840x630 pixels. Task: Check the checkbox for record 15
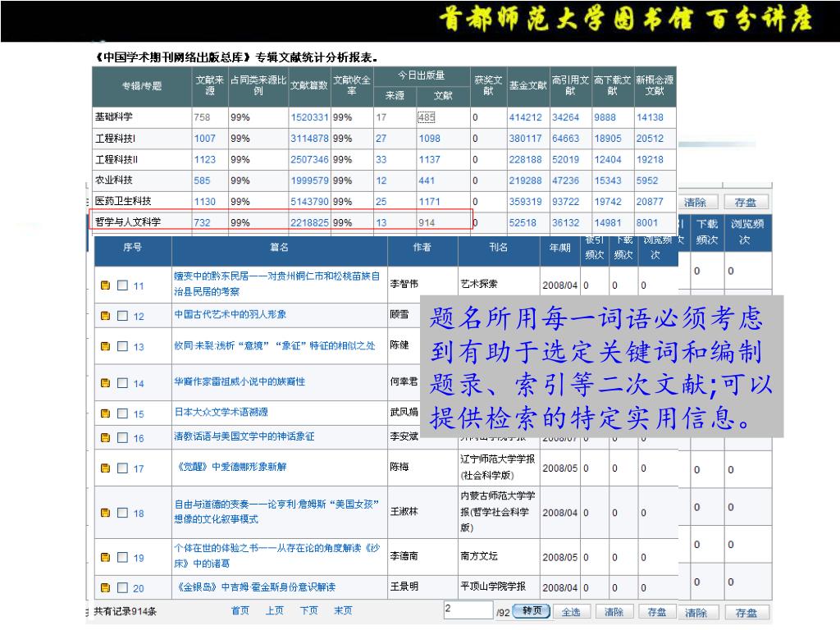[123, 413]
